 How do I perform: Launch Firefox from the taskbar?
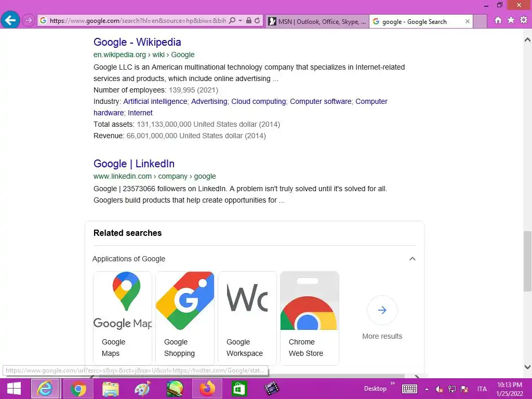[207, 389]
